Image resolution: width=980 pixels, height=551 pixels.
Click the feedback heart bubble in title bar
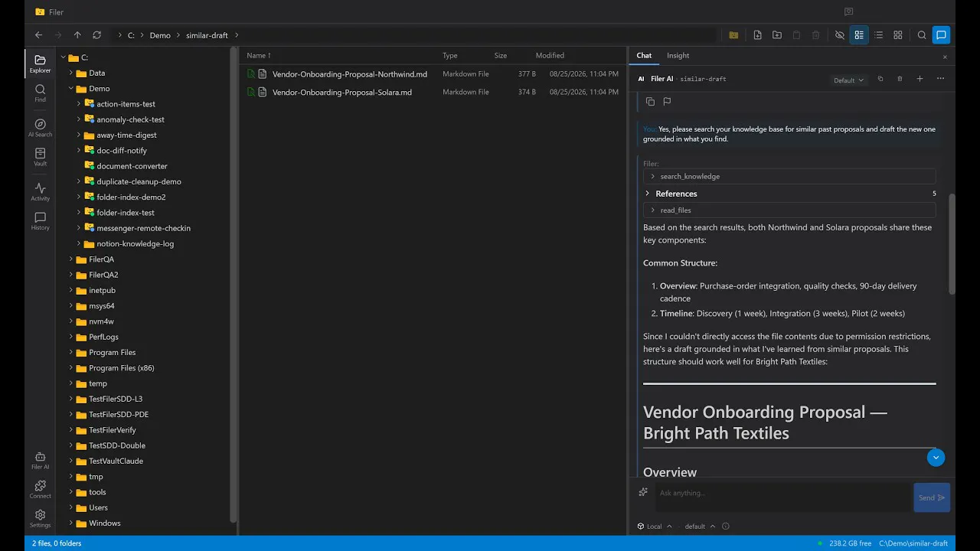coord(848,11)
